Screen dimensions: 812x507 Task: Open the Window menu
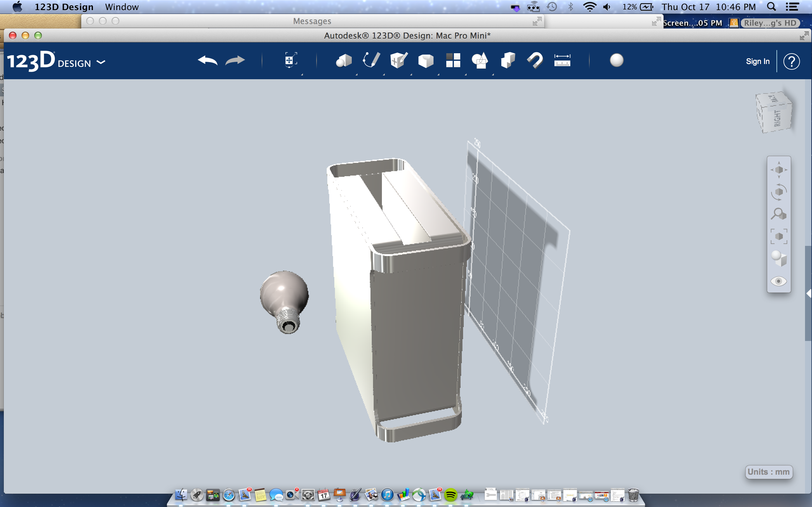pyautogui.click(x=121, y=7)
